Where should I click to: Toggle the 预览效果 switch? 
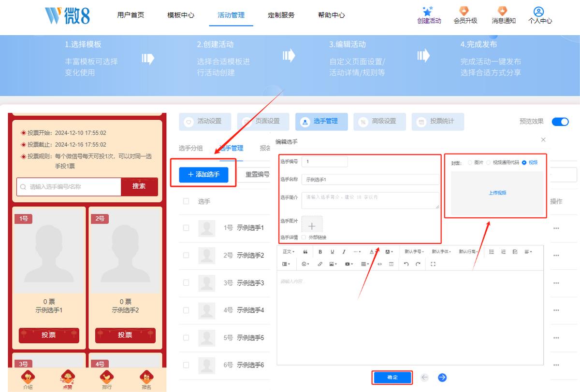[560, 122]
